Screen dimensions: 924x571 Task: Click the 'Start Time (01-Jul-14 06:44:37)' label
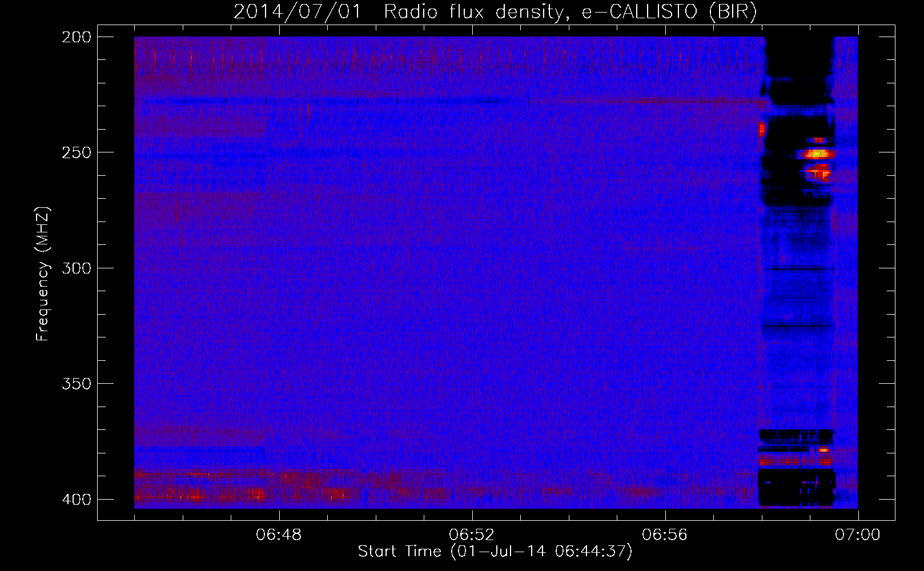(495, 552)
